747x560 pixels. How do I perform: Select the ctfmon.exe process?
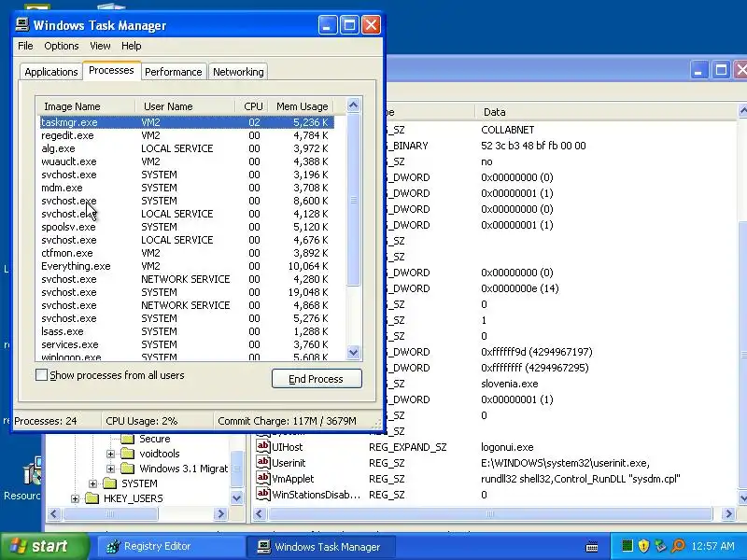[187, 253]
